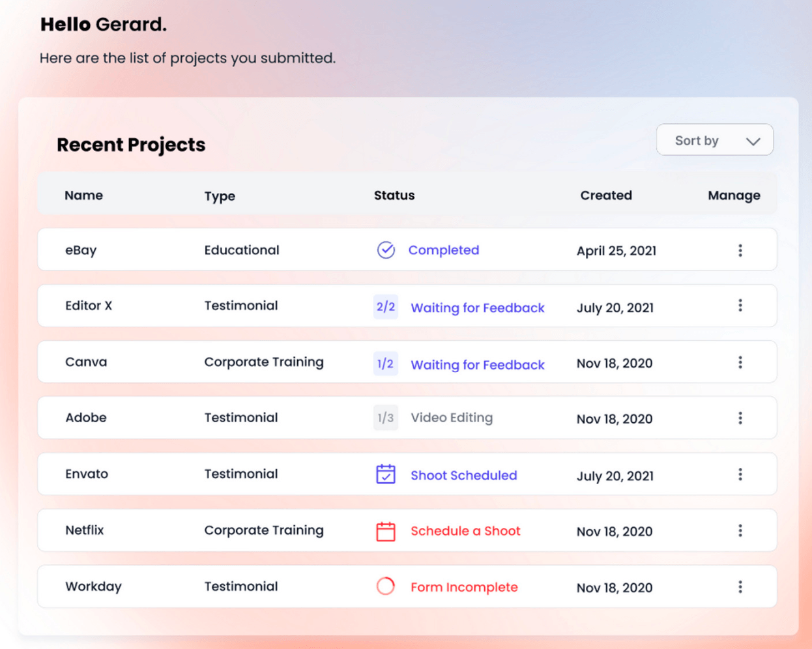Open manage menu for Canva project
Viewport: 812px width, 649px height.
[740, 362]
